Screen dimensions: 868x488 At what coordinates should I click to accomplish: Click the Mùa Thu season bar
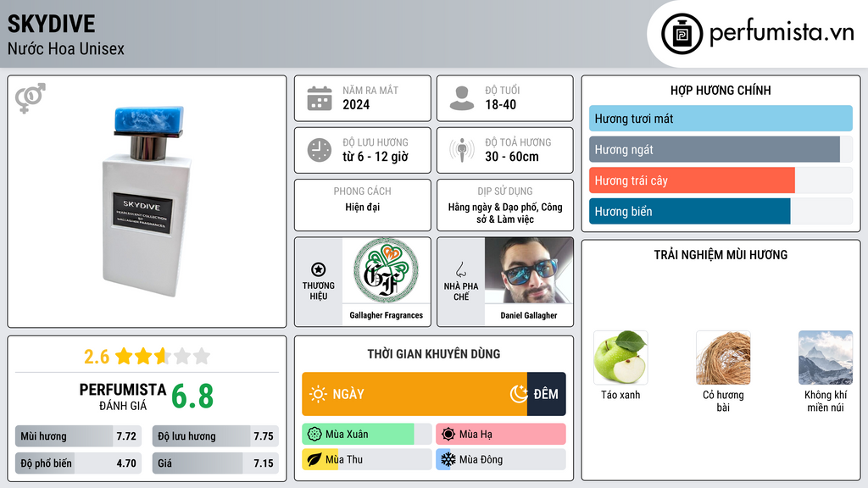pyautogui.click(x=366, y=459)
